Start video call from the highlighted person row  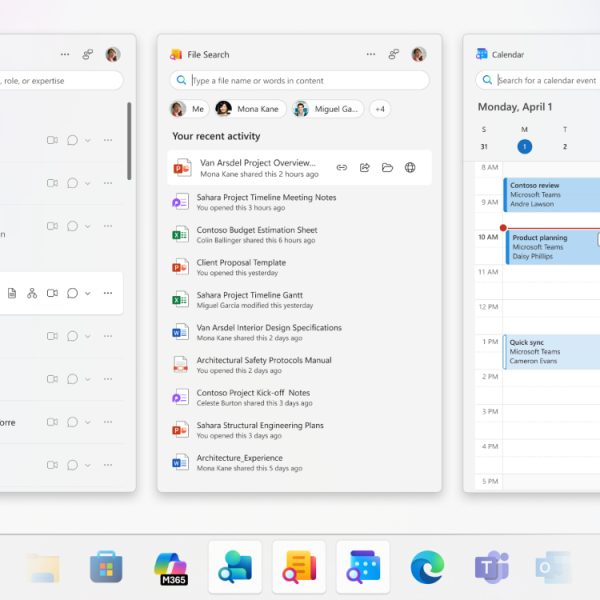[52, 293]
